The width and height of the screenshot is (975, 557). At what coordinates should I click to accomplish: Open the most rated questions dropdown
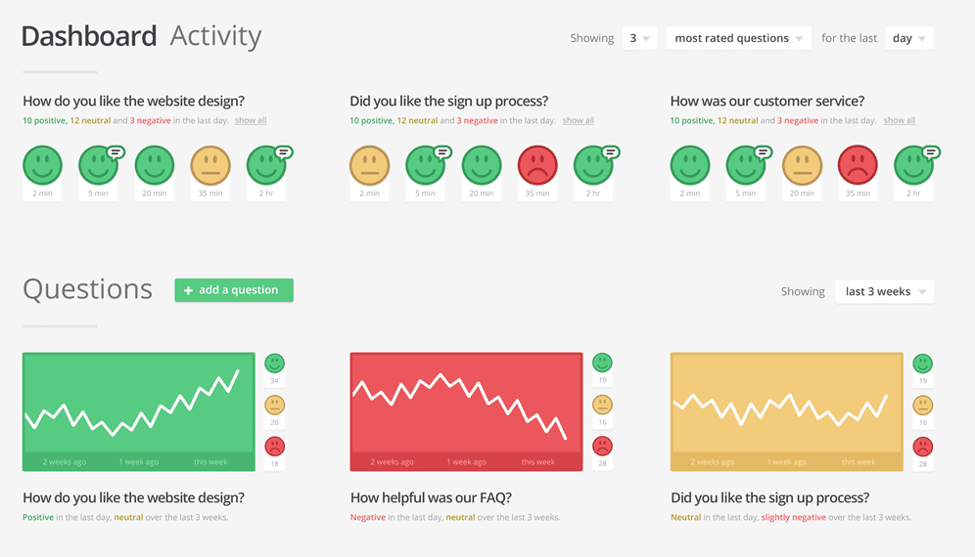click(739, 39)
